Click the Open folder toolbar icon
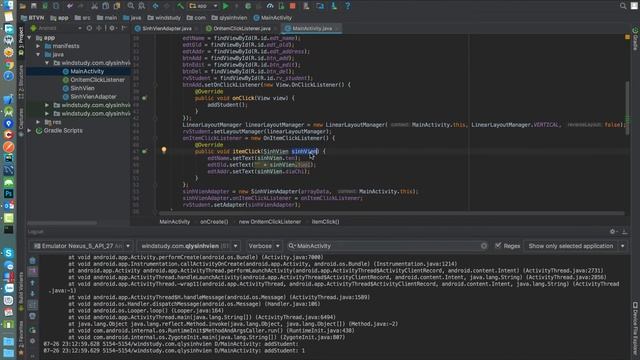Viewport: 640px width, 360px height. pos(23,6)
